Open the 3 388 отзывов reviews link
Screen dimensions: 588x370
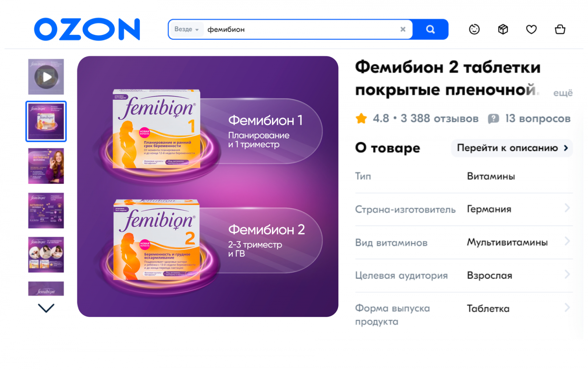(439, 118)
